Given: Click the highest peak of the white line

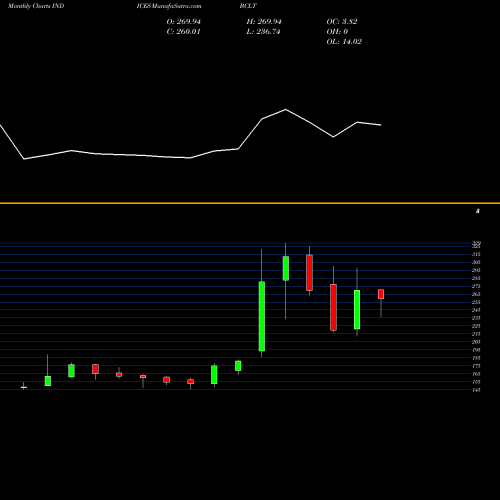Looking at the screenshot, I should (x=286, y=109).
